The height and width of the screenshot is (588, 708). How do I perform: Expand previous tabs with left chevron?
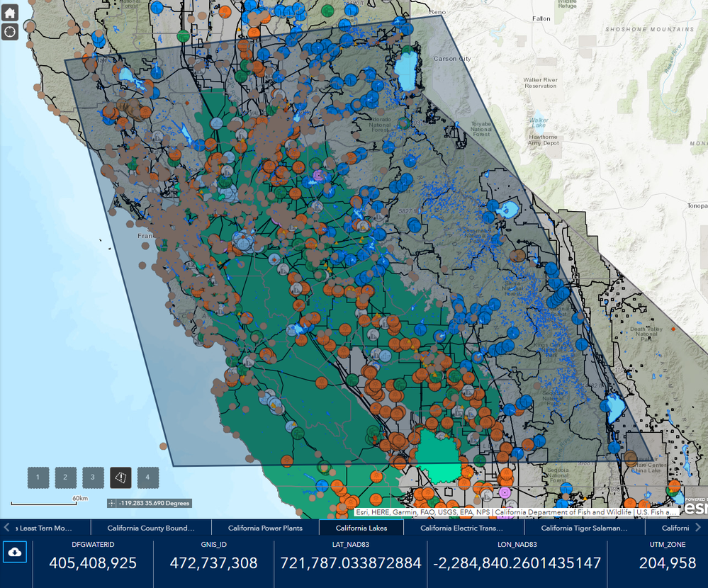tap(6, 527)
